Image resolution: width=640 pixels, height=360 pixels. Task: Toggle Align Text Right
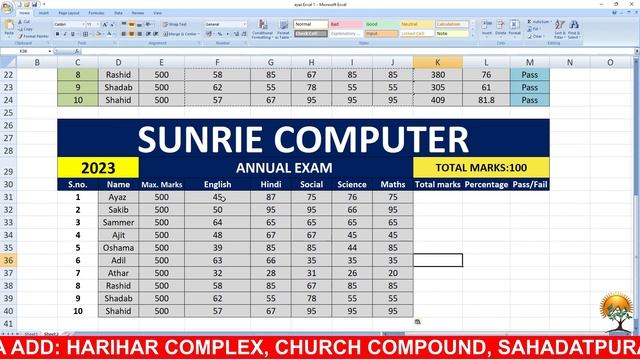pyautogui.click(x=139, y=34)
